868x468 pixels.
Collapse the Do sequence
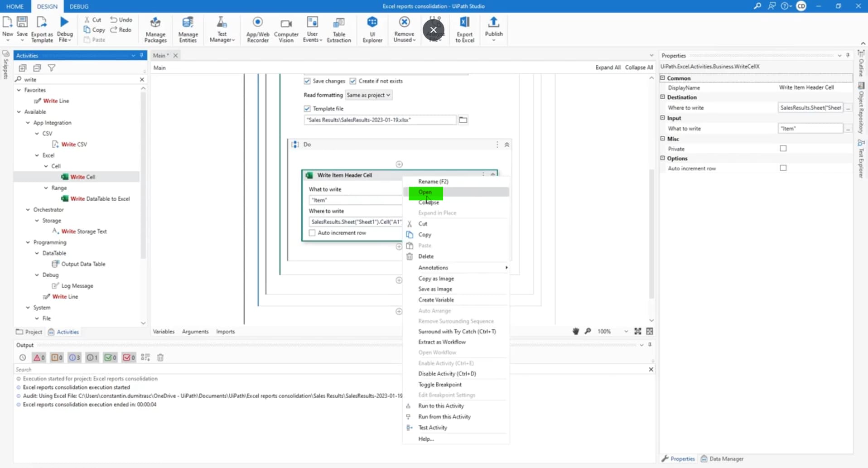(x=507, y=145)
